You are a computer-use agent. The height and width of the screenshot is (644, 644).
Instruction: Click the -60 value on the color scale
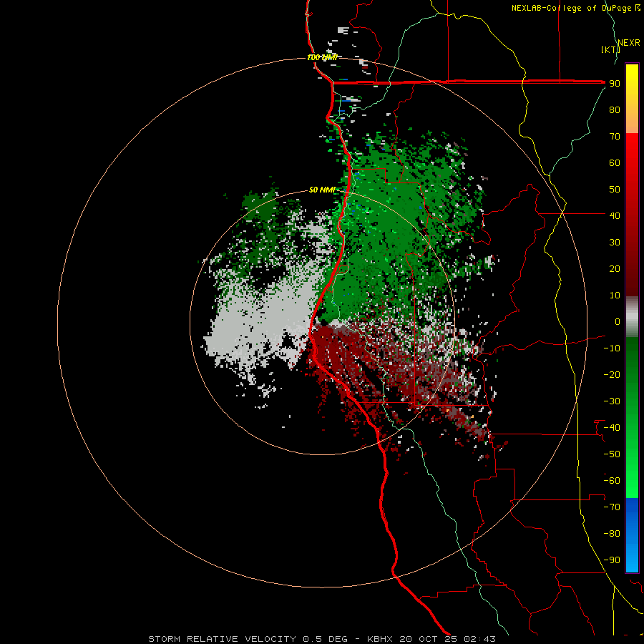(612, 481)
